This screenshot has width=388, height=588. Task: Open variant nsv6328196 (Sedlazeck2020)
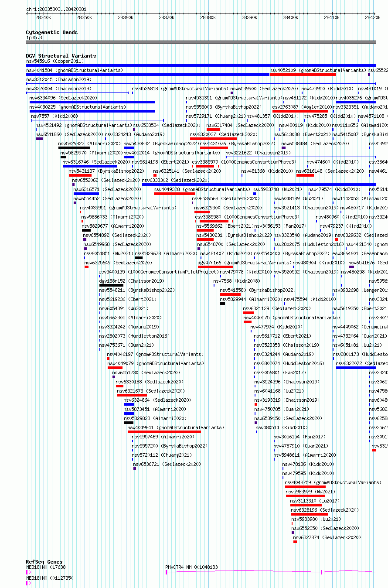pos(325,510)
